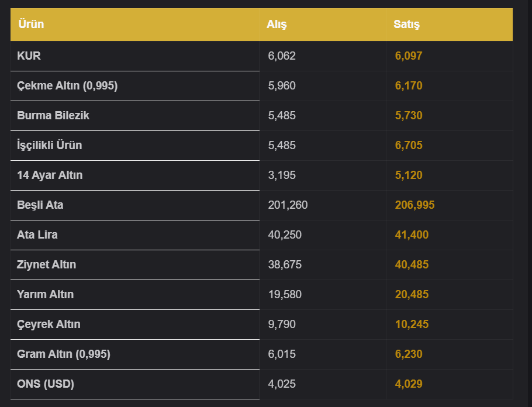Select the 14 Ayar Altın row
The height and width of the screenshot is (407, 532).
click(261, 175)
